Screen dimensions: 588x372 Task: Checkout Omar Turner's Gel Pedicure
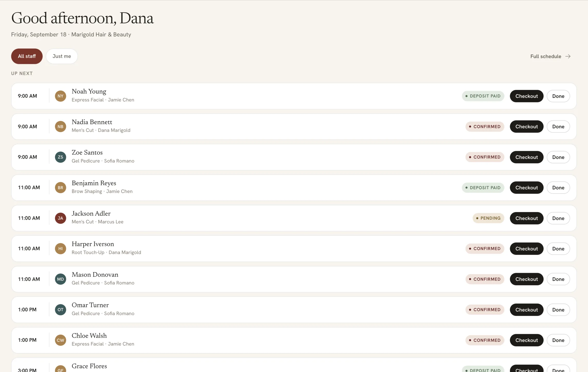pyautogui.click(x=526, y=310)
